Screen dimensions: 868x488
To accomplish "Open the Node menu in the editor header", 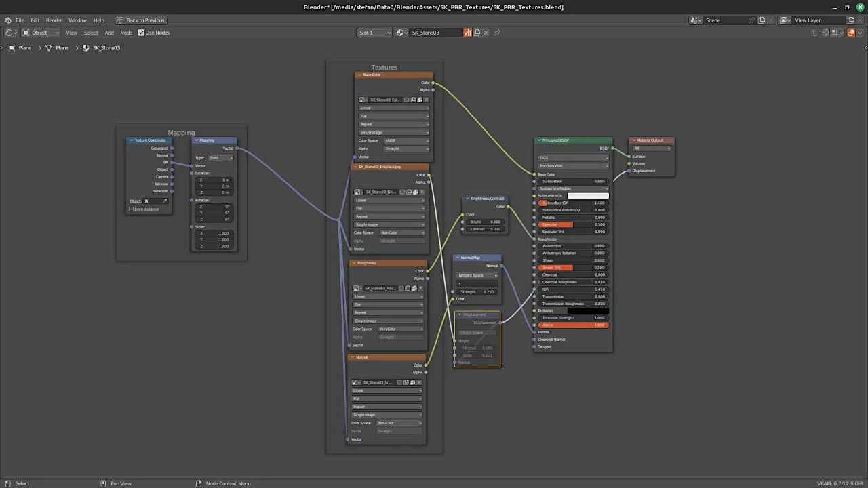I will pos(126,33).
